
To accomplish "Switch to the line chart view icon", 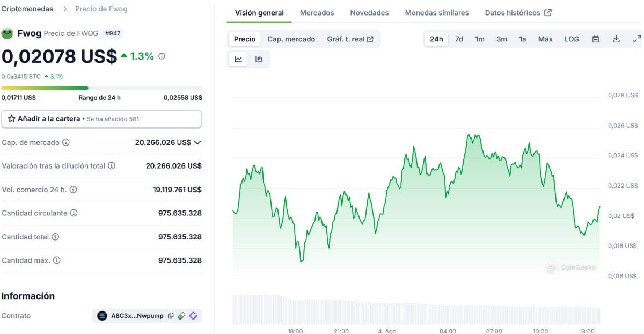I will 238,59.
